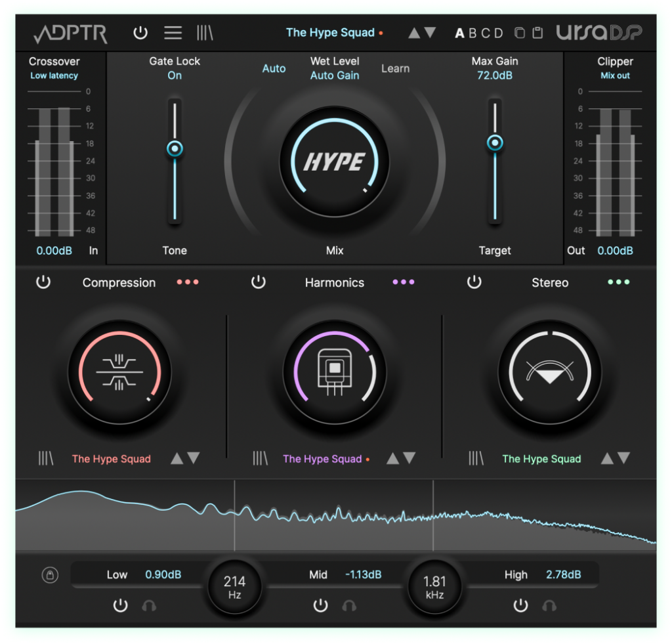Screen dimensions: 672x644
Task: Previous Harmonics preset up arrow
Action: tap(392, 458)
